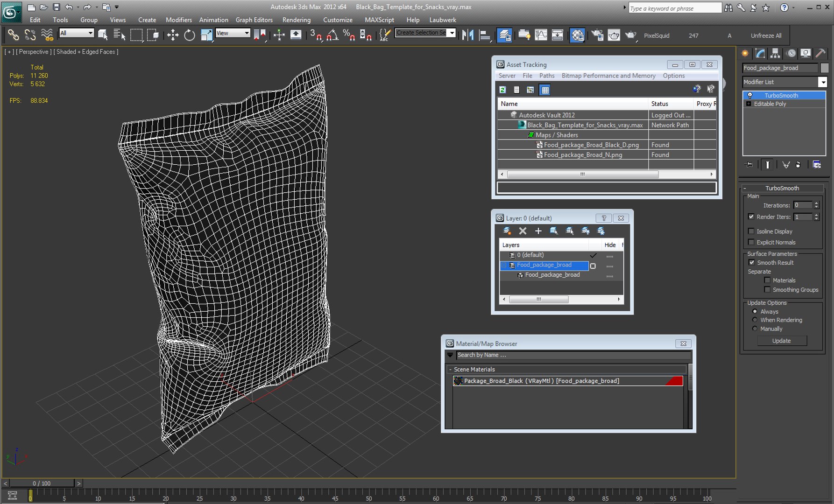Switch to the Create command panel tab

pos(745,54)
